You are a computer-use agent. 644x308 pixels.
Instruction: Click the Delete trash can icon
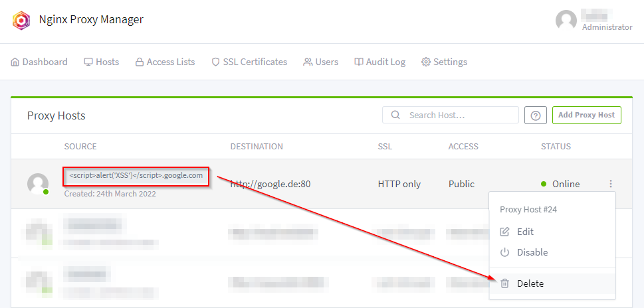click(505, 283)
